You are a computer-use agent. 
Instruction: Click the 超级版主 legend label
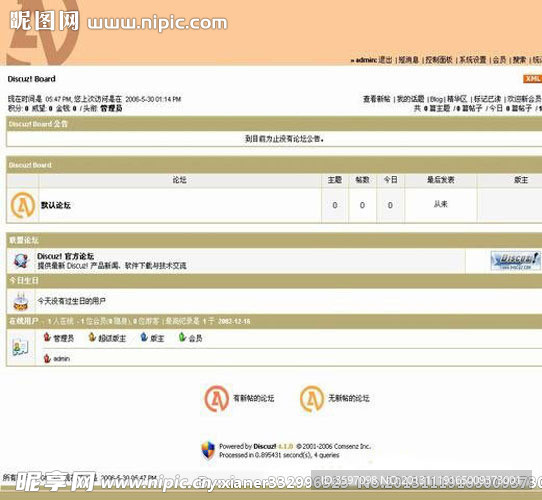click(112, 338)
